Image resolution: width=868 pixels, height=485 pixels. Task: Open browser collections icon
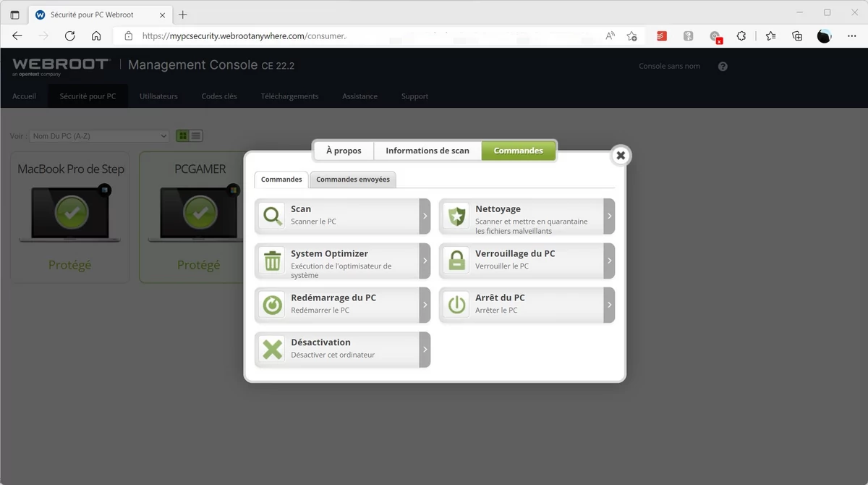pyautogui.click(x=797, y=35)
